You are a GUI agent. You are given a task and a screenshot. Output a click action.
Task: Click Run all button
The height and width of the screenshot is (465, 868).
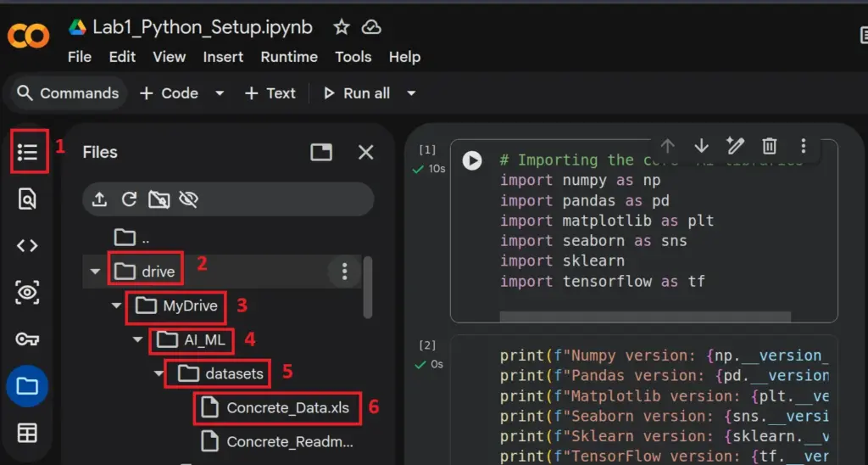[x=357, y=93]
